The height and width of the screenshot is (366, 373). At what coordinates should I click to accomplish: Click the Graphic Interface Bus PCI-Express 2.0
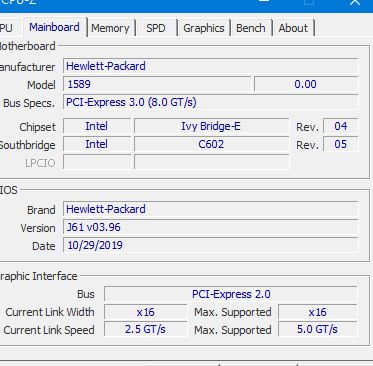coord(231,294)
